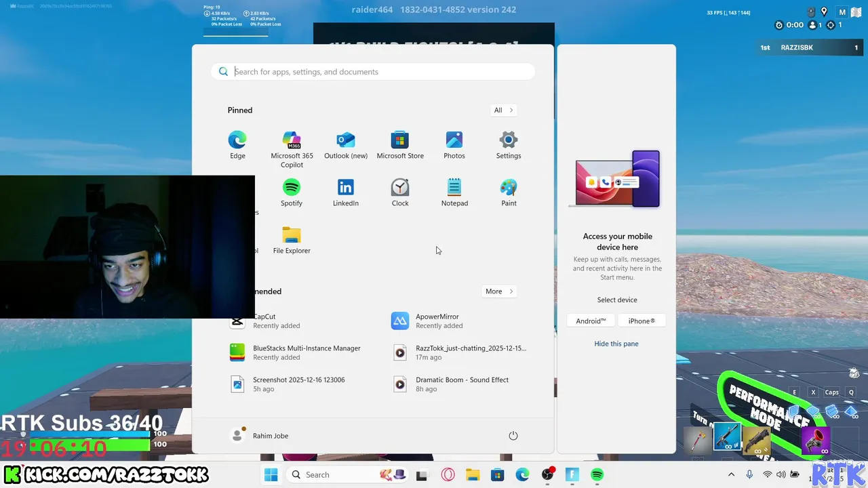Show hidden system tray icons
This screenshot has height=488, width=868.
coord(731,474)
